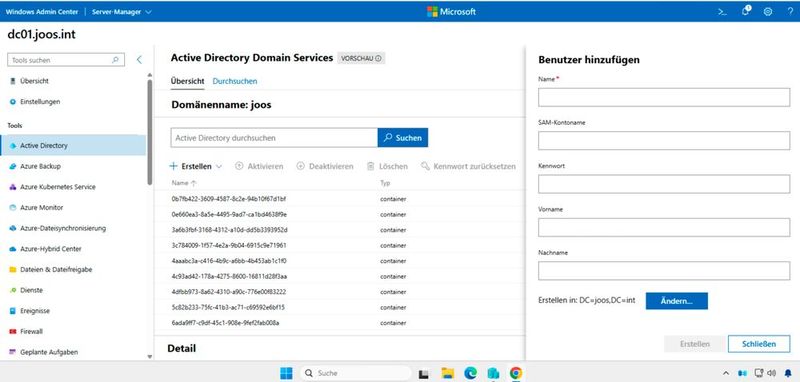Click the Typ column header
Image resolution: width=800 pixels, height=382 pixels.
[385, 183]
